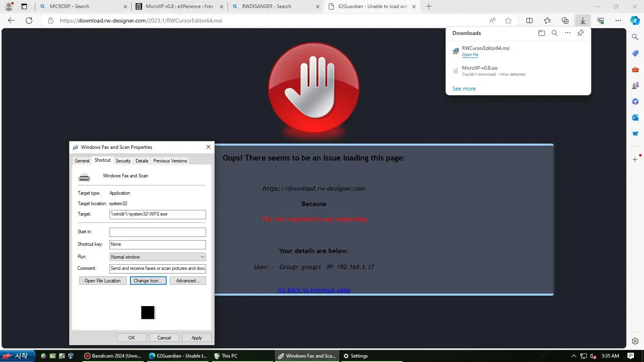This screenshot has height=362, width=644.
Task: Select the MicroXP-v0.8.iso download entry
Action: point(518,71)
